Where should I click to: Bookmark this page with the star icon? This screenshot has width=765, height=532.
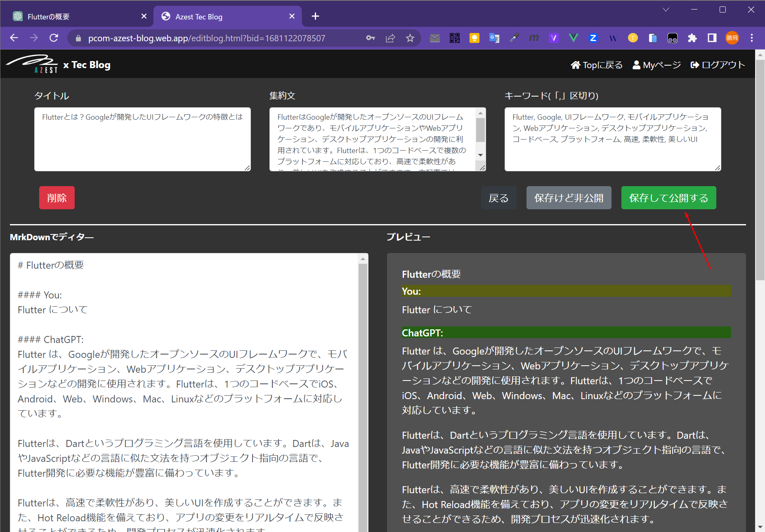point(410,38)
